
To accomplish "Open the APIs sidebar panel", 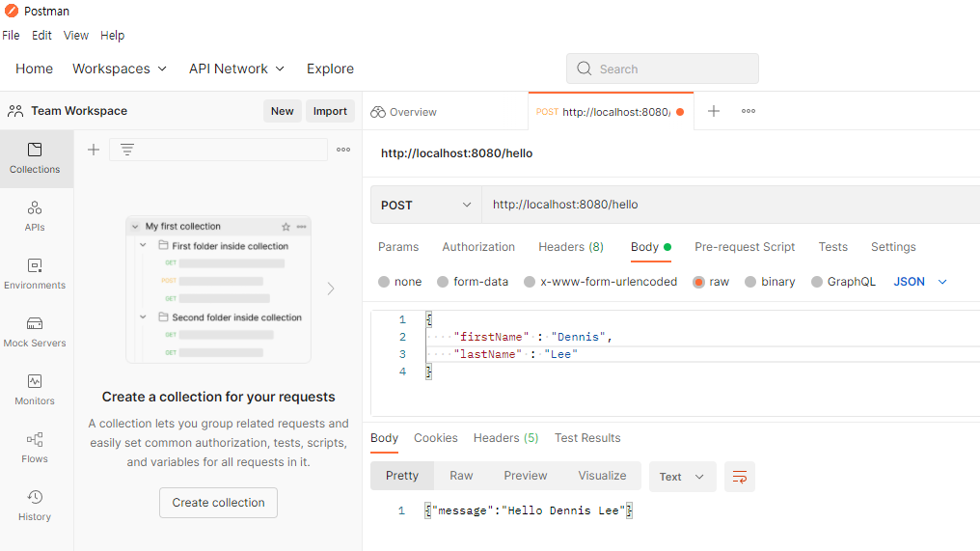I will 35,216.
